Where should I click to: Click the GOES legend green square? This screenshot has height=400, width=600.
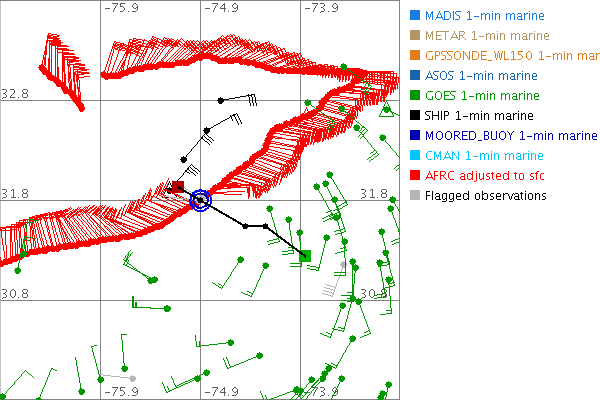pos(415,95)
